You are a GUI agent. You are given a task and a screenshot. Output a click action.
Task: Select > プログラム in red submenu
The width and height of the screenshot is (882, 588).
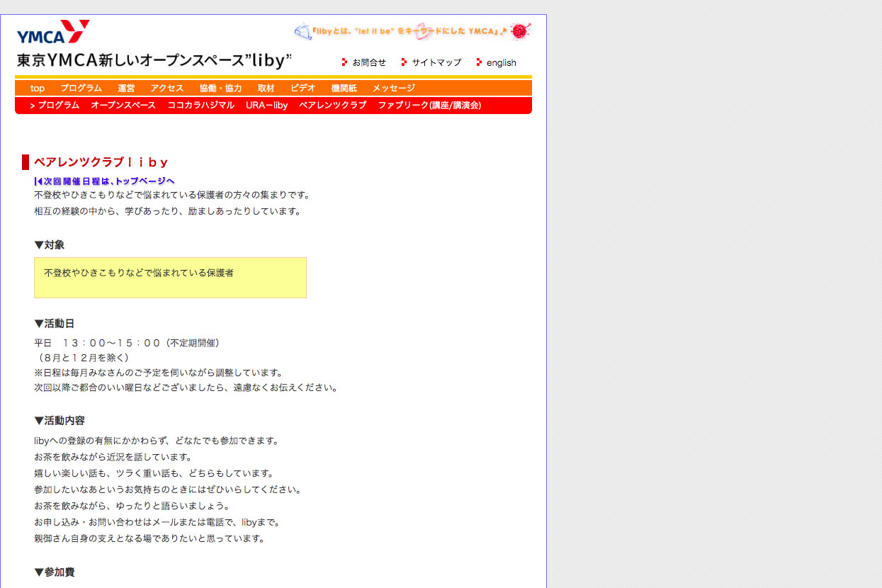[55, 105]
